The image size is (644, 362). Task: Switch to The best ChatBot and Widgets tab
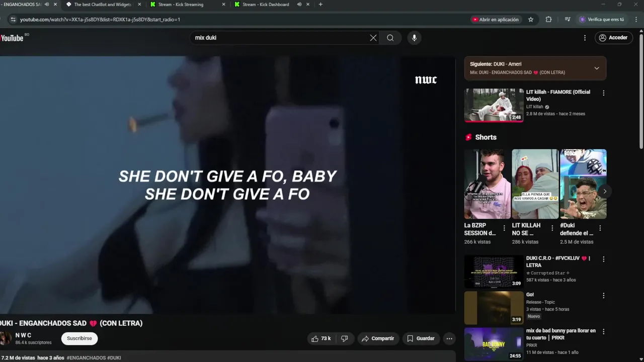(x=103, y=5)
